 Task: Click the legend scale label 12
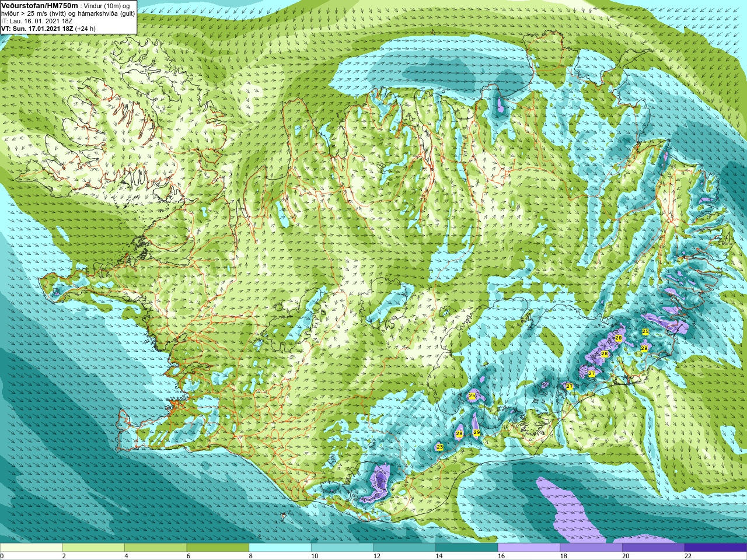coord(377,556)
